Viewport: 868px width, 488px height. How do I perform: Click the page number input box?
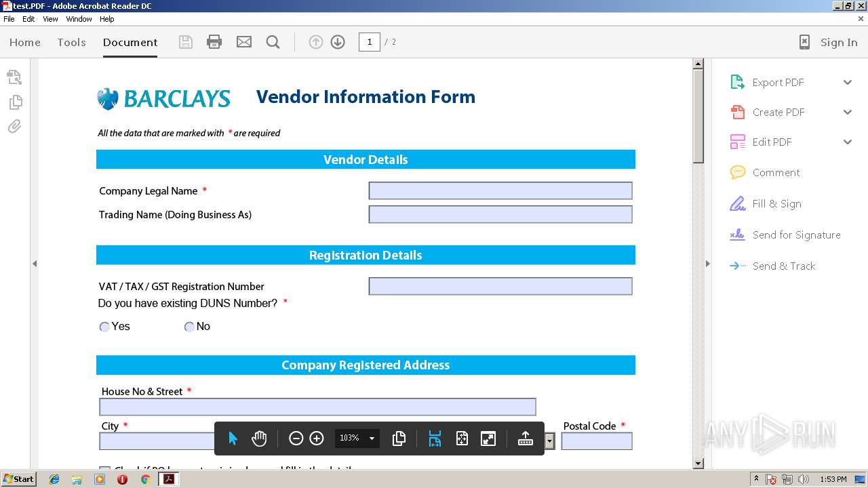[x=370, y=42]
